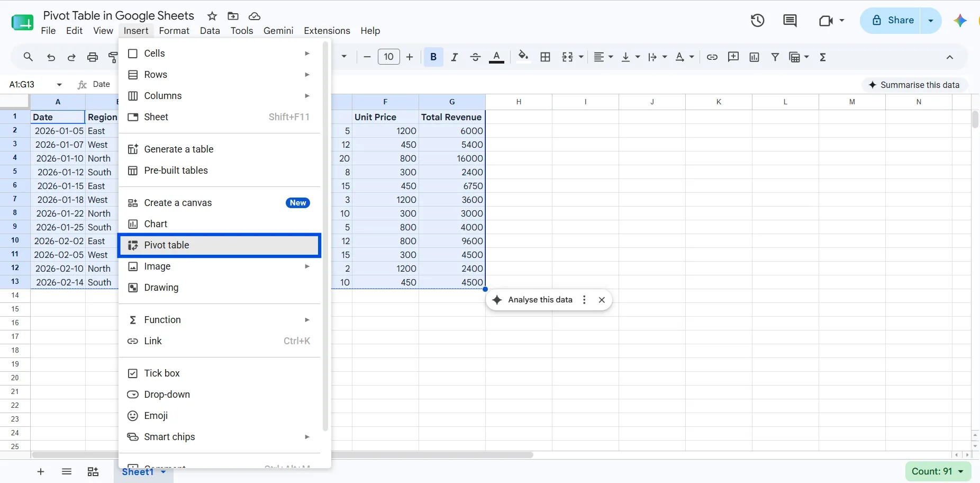Viewport: 980px width, 483px height.
Task: Expand the Cells submenu
Action: (220, 53)
